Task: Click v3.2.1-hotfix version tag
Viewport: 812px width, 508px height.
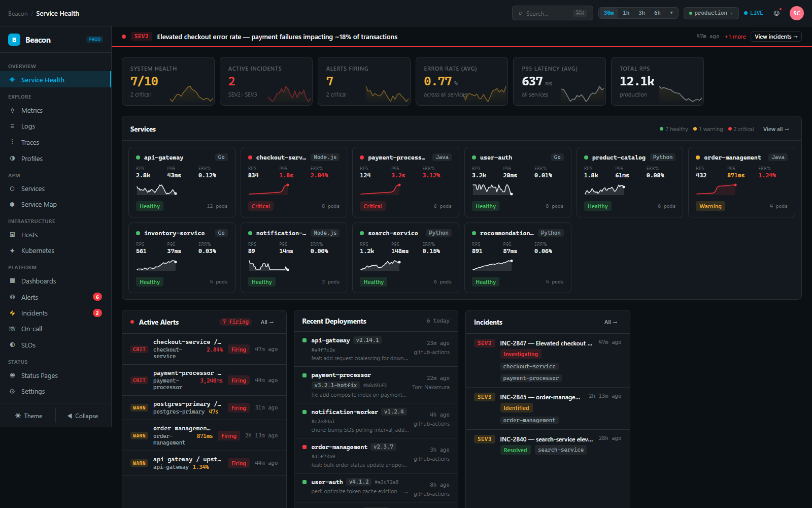Action: tap(335, 385)
